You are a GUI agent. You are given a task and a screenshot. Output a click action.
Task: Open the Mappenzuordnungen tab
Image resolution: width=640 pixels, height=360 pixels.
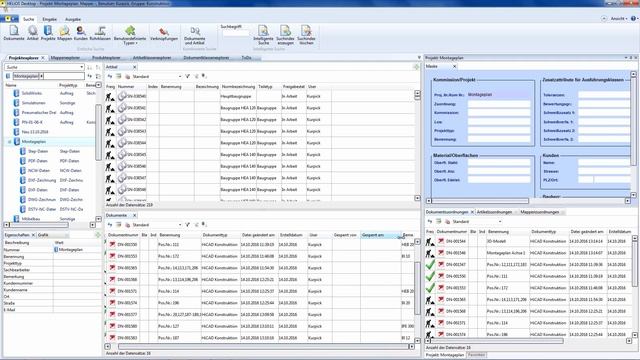(540, 212)
